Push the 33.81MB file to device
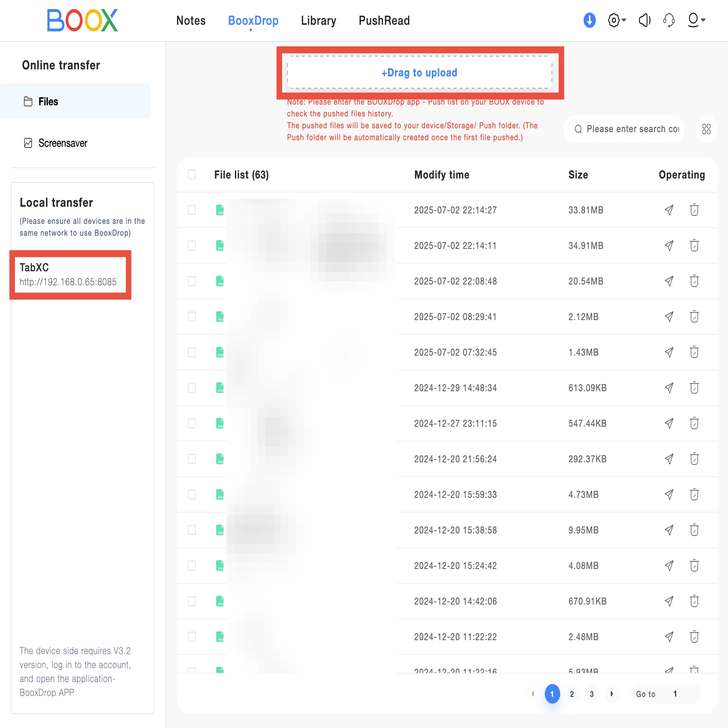728x728 pixels. pyautogui.click(x=669, y=210)
